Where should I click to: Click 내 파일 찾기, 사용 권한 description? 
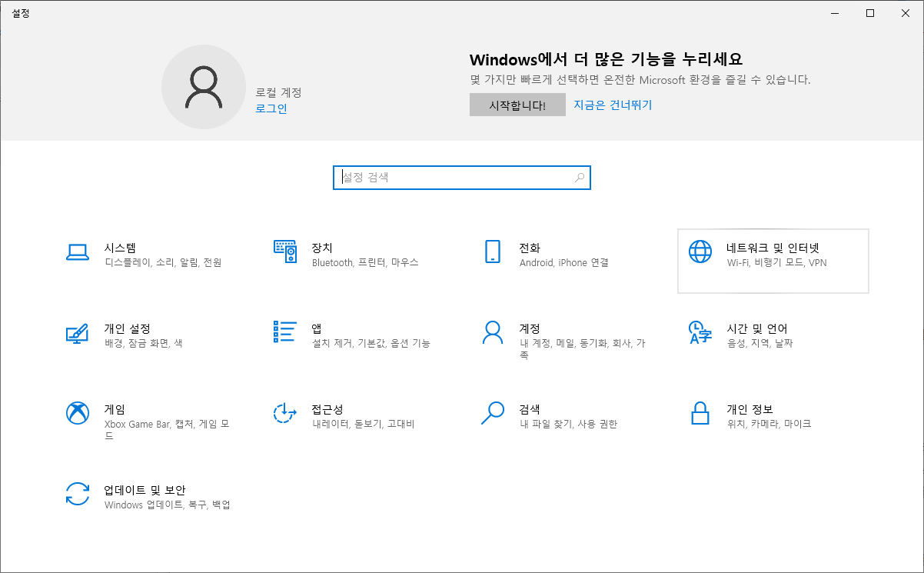tap(568, 425)
